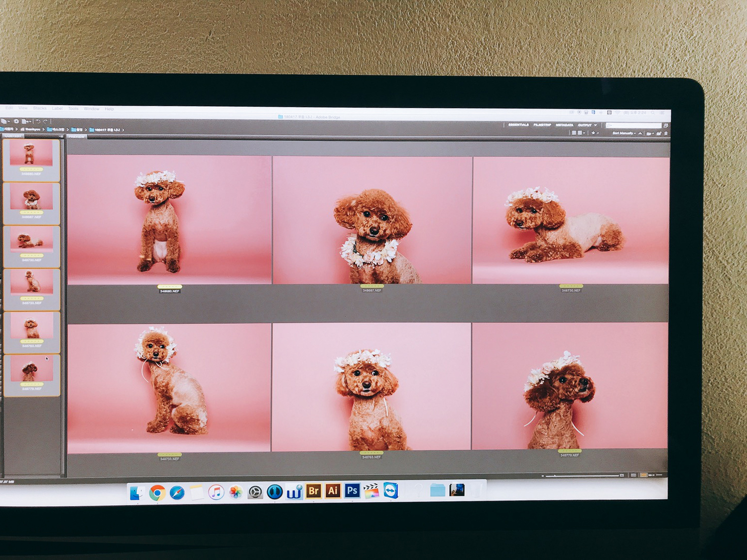
Task: Select thumbnail 348733.NEF in Content panel
Action: [x=31, y=289]
